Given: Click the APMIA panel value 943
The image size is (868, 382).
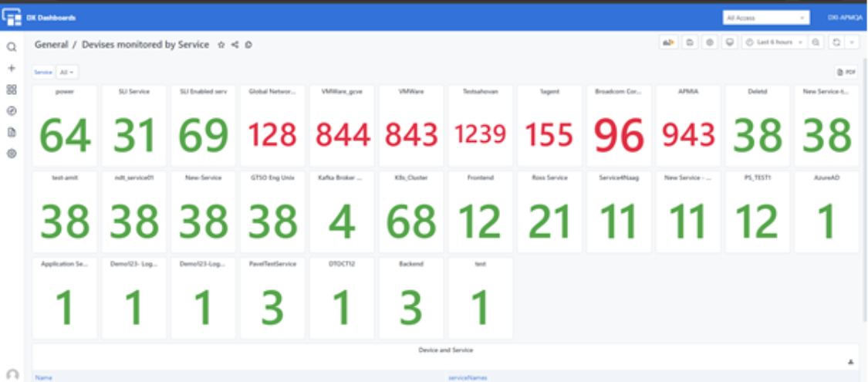Looking at the screenshot, I should pos(688,134).
